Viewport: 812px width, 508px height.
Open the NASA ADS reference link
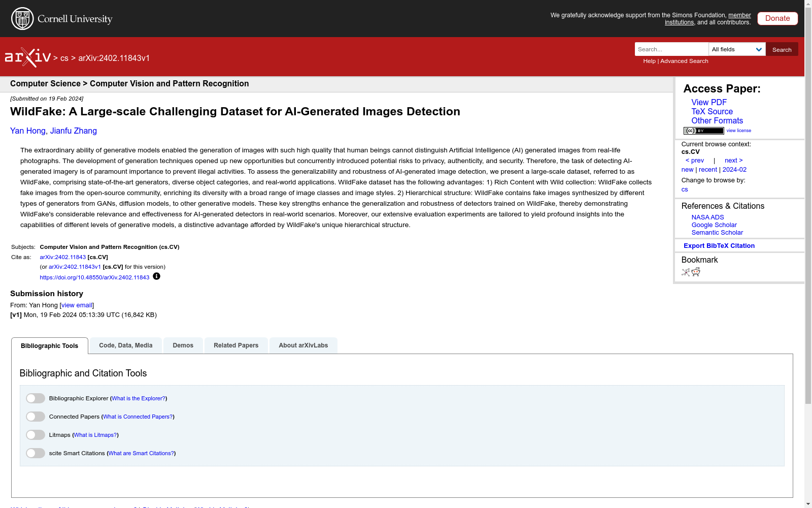[x=707, y=217]
